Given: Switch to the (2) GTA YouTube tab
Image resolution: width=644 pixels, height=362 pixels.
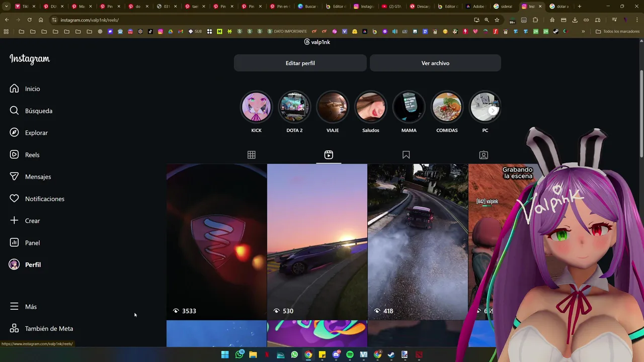Looking at the screenshot, I should click(392, 7).
